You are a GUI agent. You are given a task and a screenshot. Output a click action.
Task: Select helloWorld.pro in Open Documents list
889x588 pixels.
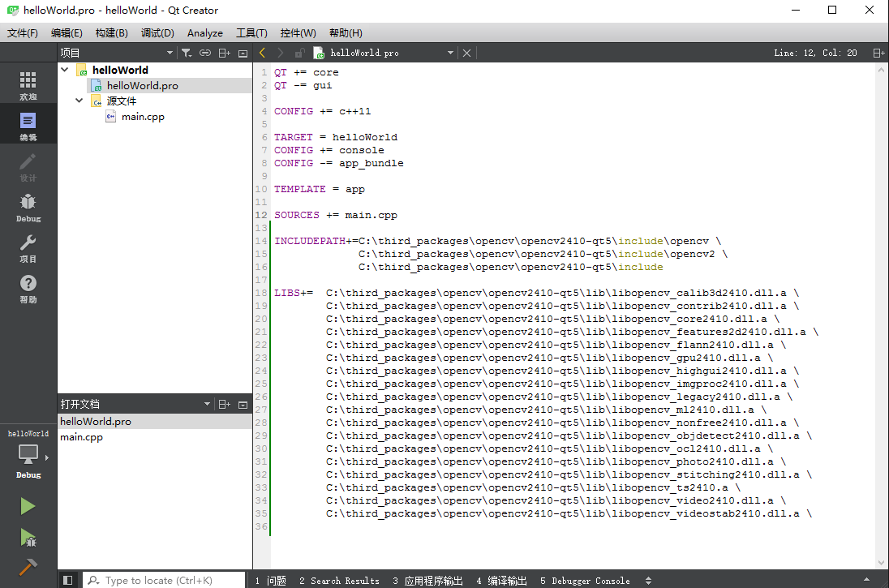(x=155, y=421)
